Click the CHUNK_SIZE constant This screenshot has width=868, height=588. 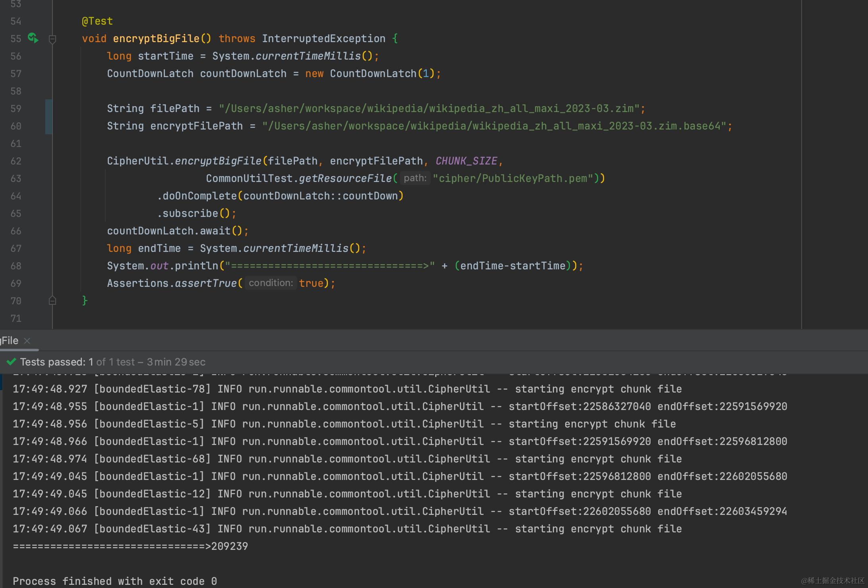pyautogui.click(x=466, y=161)
